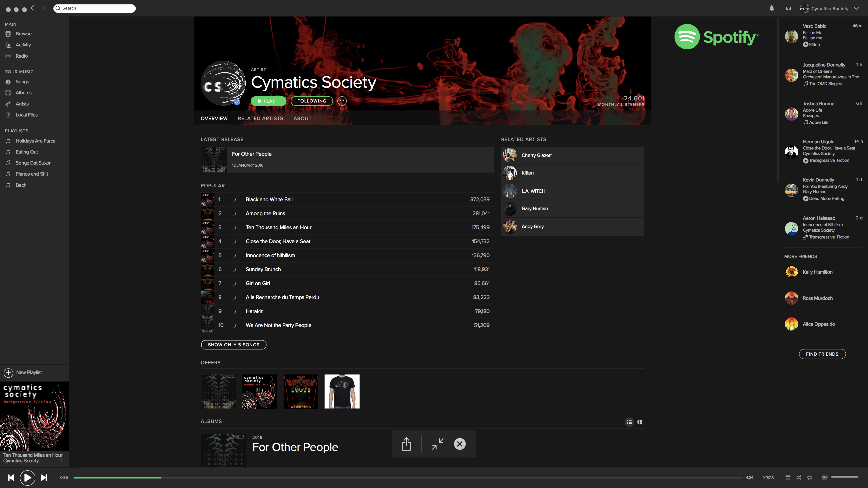The image size is (868, 488).
Task: Click Find Friends button
Action: (822, 354)
